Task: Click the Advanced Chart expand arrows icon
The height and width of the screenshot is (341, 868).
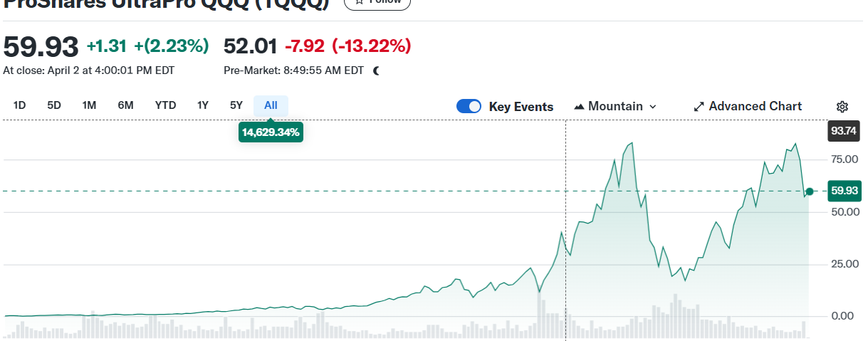Action: [x=699, y=107]
